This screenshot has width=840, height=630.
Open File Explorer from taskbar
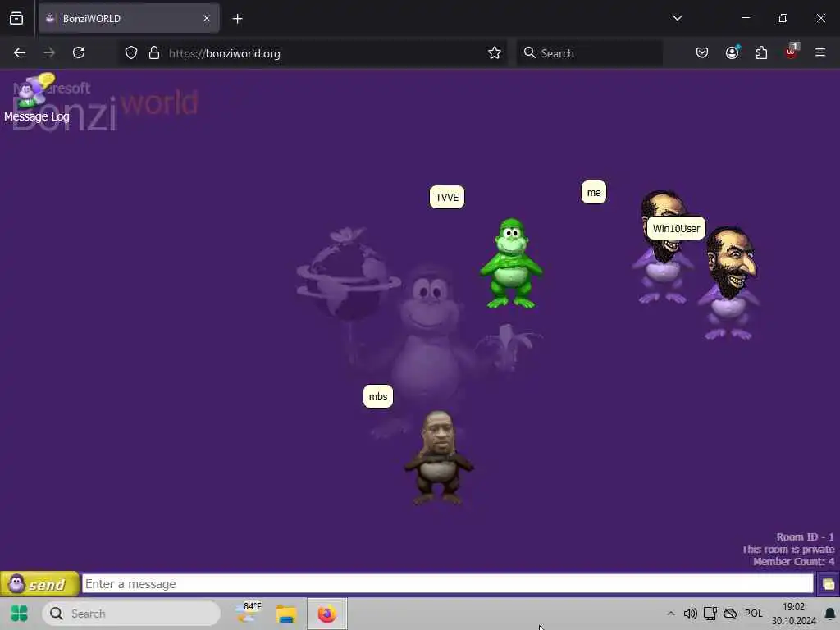click(286, 614)
